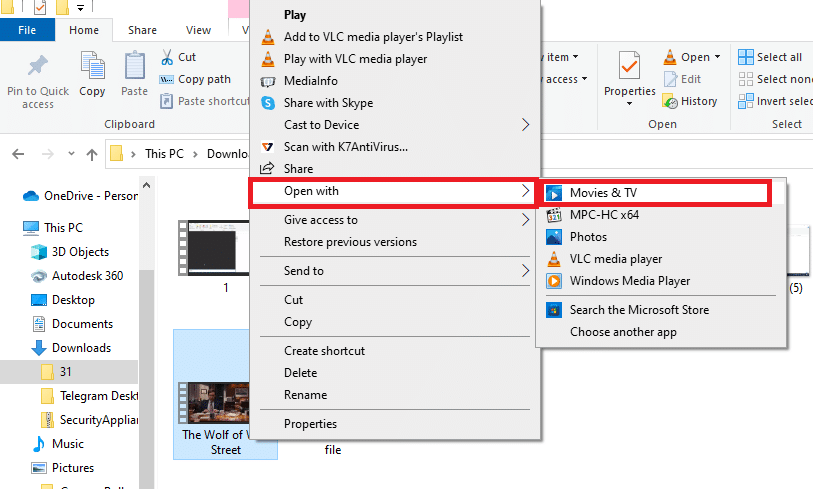Click the Edit ribbon button
813x489 pixels.
(682, 79)
